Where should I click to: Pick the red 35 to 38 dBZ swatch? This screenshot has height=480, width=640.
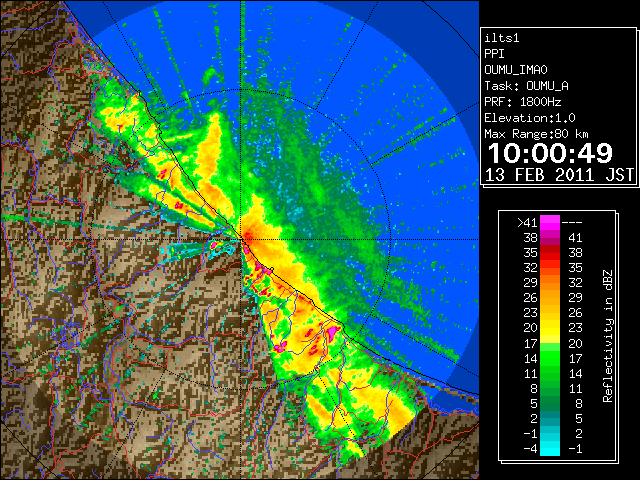(550, 253)
